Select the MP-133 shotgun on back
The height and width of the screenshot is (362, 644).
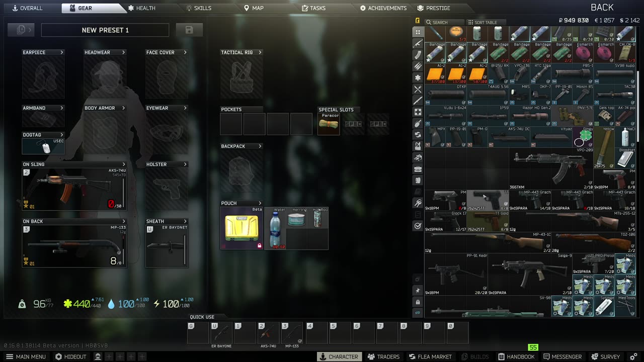coord(74,246)
